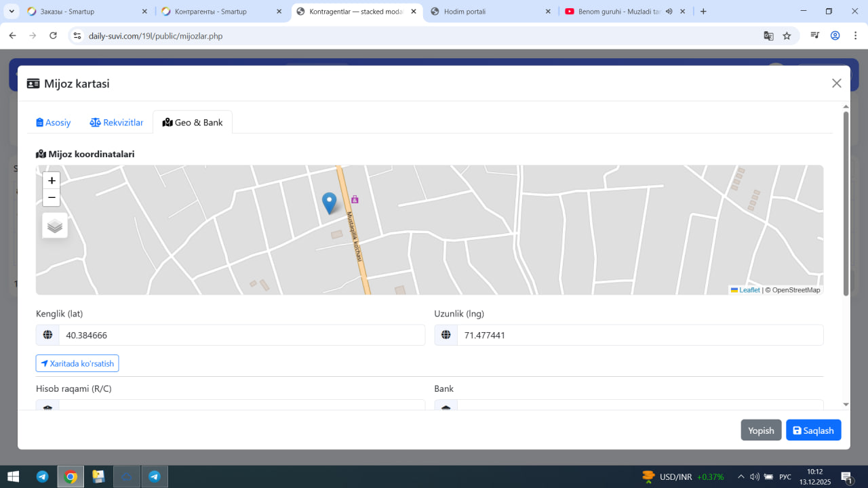Image resolution: width=868 pixels, height=488 pixels.
Task: Click the Uzunlik (lng) input field
Action: [639, 335]
